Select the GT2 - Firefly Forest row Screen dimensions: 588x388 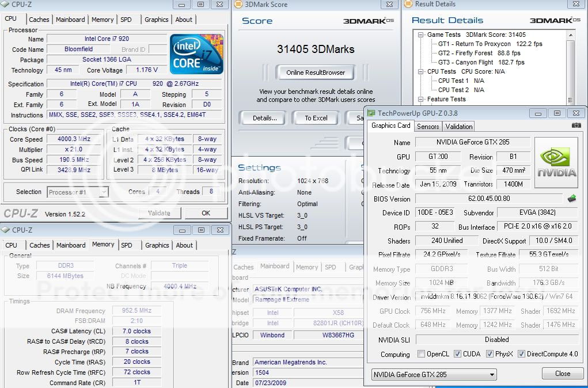[x=479, y=53]
